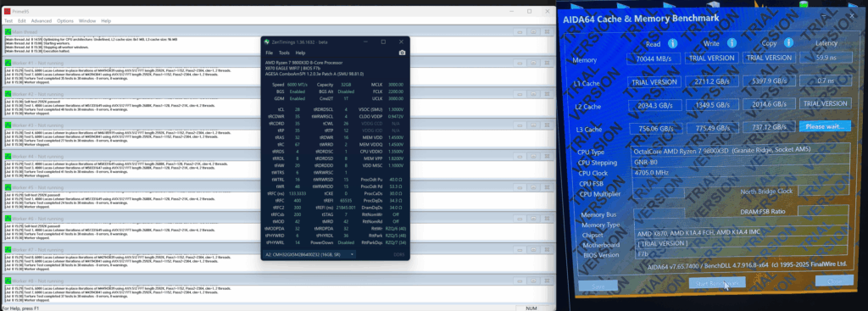This screenshot has height=311, width=868.
Task: Open the Prime95 Window menu
Action: 87,21
